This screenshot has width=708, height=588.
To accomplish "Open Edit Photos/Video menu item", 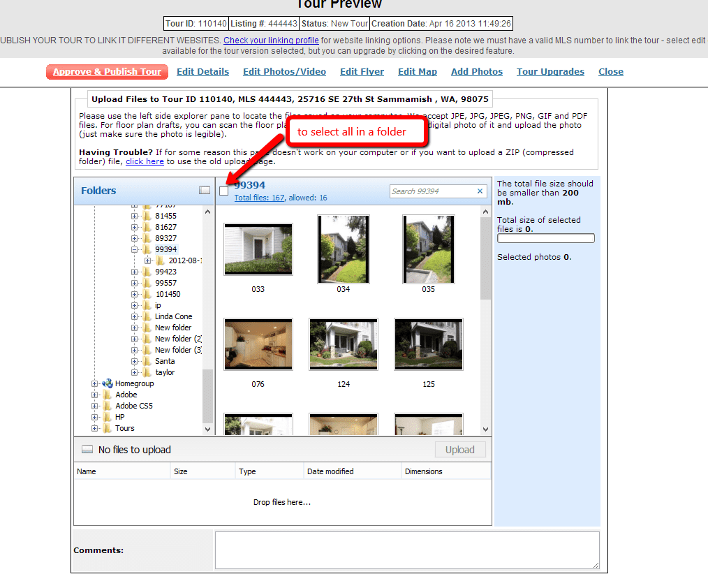I will click(x=284, y=72).
